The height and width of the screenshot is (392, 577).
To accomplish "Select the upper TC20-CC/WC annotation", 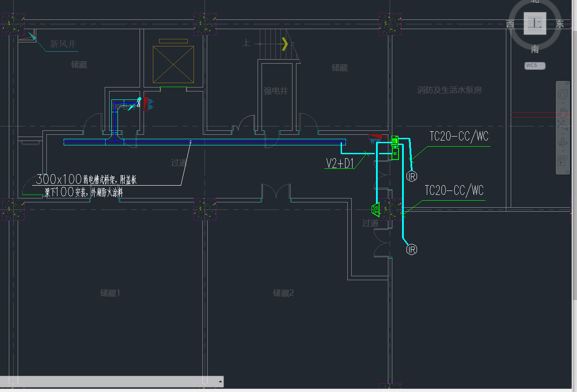I will tap(459, 136).
